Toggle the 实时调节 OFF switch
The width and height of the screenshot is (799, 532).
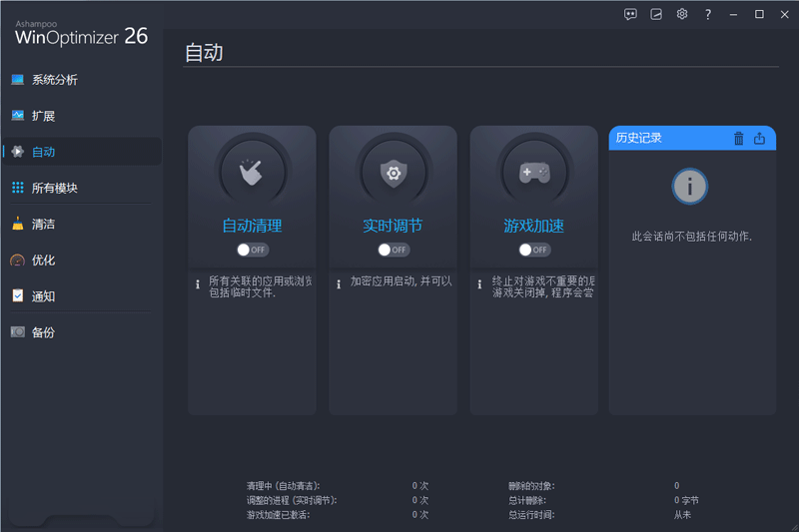click(394, 250)
